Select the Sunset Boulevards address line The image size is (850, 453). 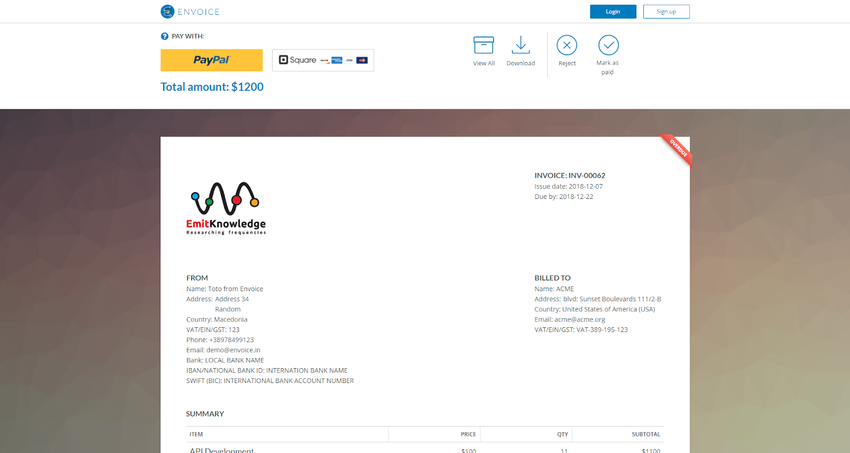598,299
